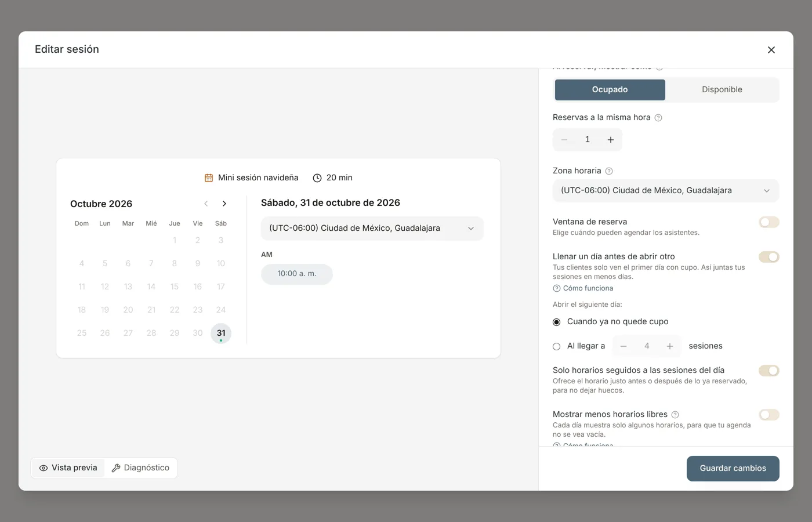Click help icon next to Mostrar menos horarios libres
812x522 pixels.
click(x=675, y=415)
